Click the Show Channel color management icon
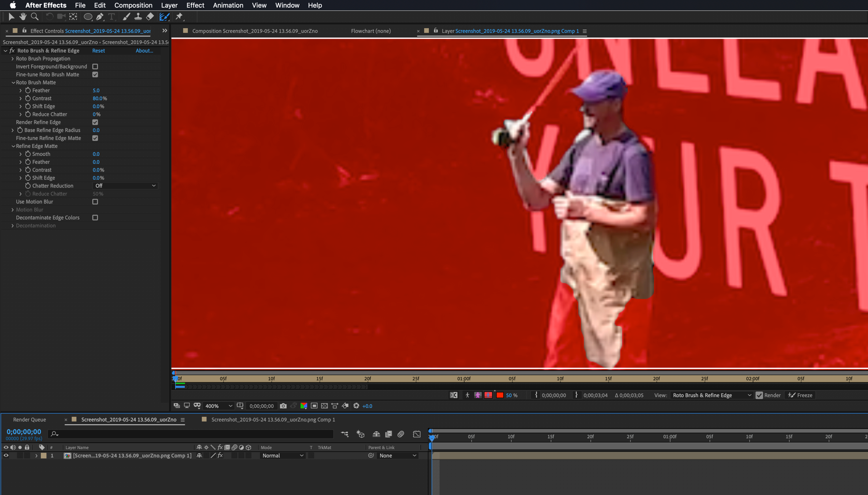This screenshot has height=495, width=868. (304, 406)
